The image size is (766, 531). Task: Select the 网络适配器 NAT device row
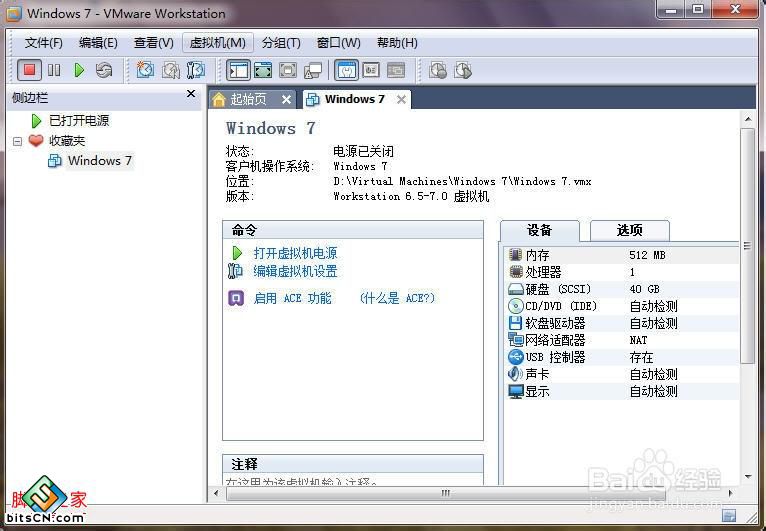[x=621, y=340]
